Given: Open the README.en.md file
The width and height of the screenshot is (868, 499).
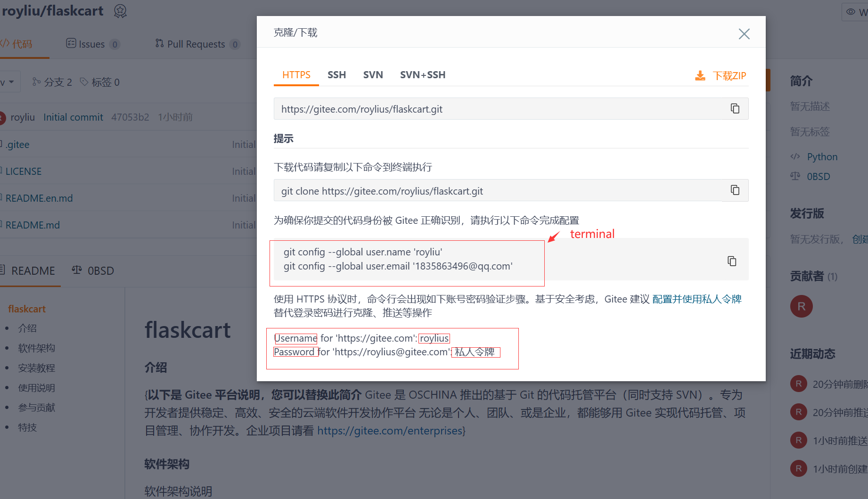Looking at the screenshot, I should (39, 198).
